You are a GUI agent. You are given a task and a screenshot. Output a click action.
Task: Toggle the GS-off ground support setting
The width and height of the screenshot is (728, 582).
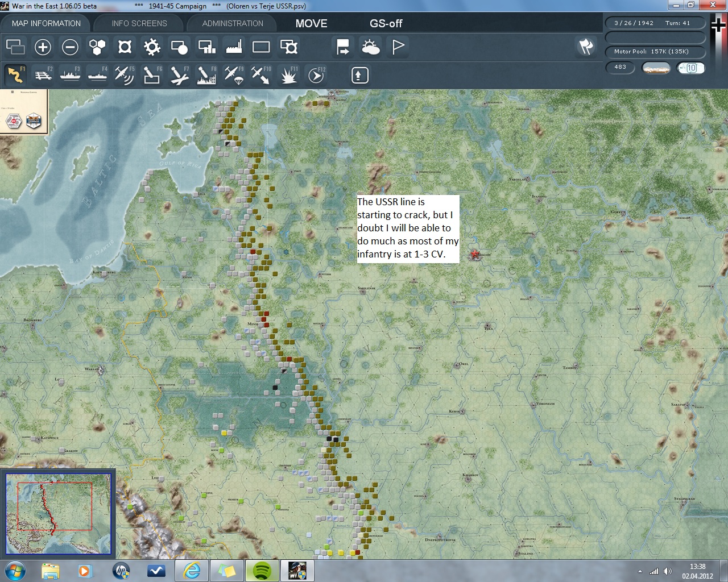tap(386, 23)
